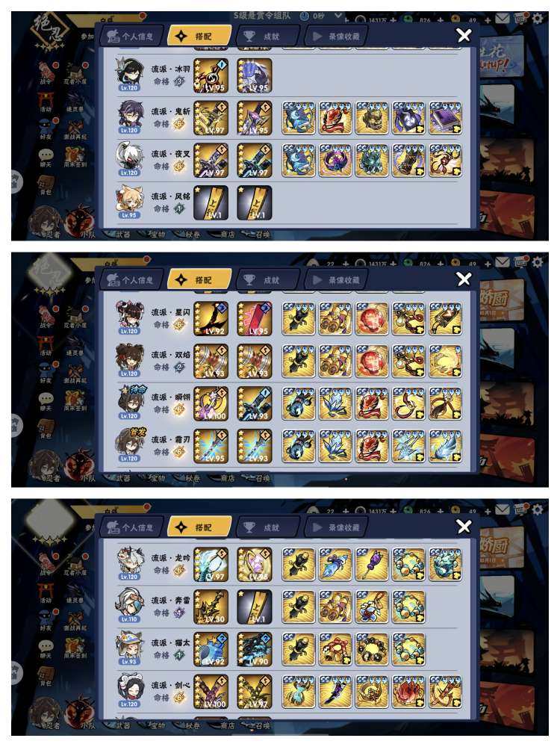Tap the trident treasure of 流派·霜刃

tap(408, 446)
